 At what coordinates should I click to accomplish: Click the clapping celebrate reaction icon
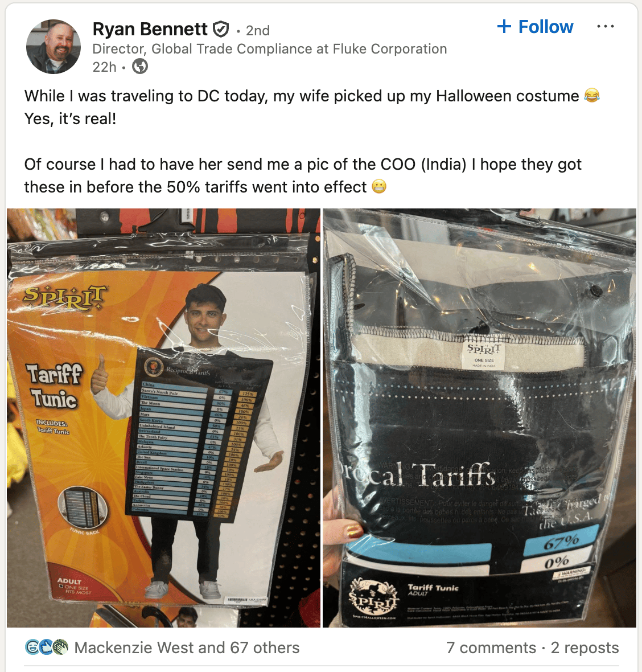tap(60, 647)
